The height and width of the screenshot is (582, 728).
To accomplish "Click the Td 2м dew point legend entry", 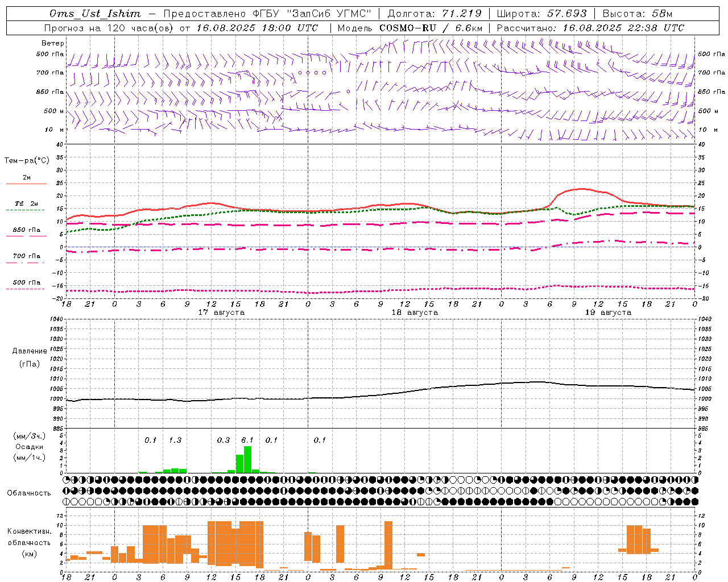I will tap(26, 203).
